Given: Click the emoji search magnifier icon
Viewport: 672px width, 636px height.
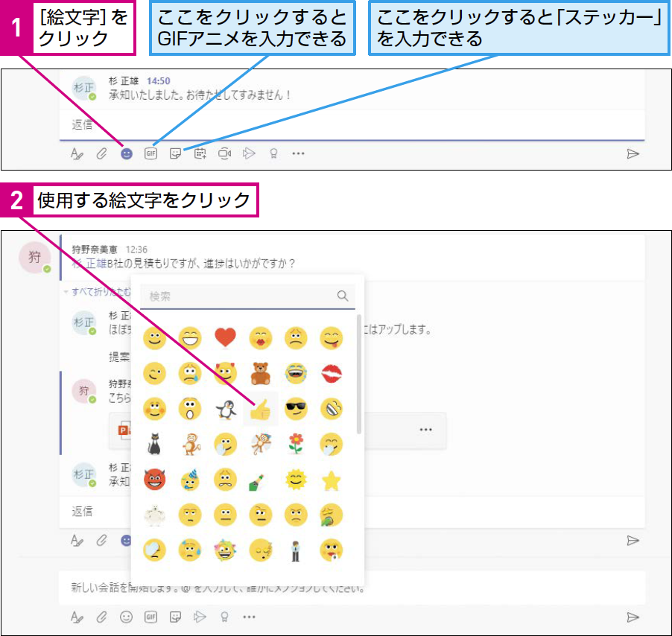Looking at the screenshot, I should (343, 296).
